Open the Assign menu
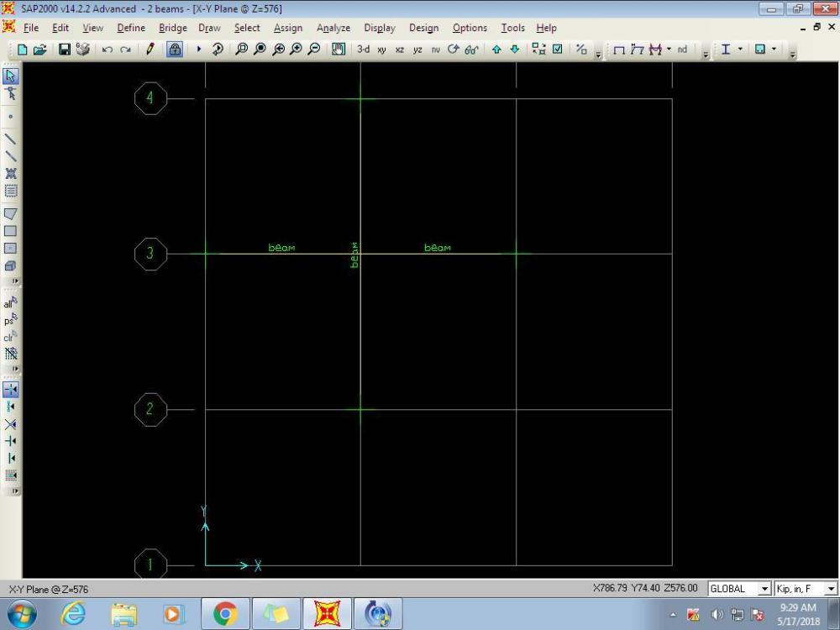Screen dimensions: 840x630 coord(287,28)
